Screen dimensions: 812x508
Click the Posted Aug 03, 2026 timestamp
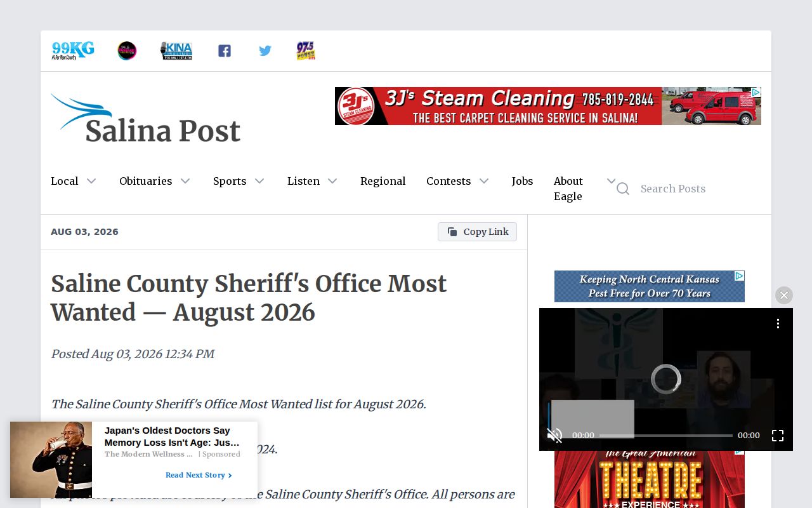133,354
